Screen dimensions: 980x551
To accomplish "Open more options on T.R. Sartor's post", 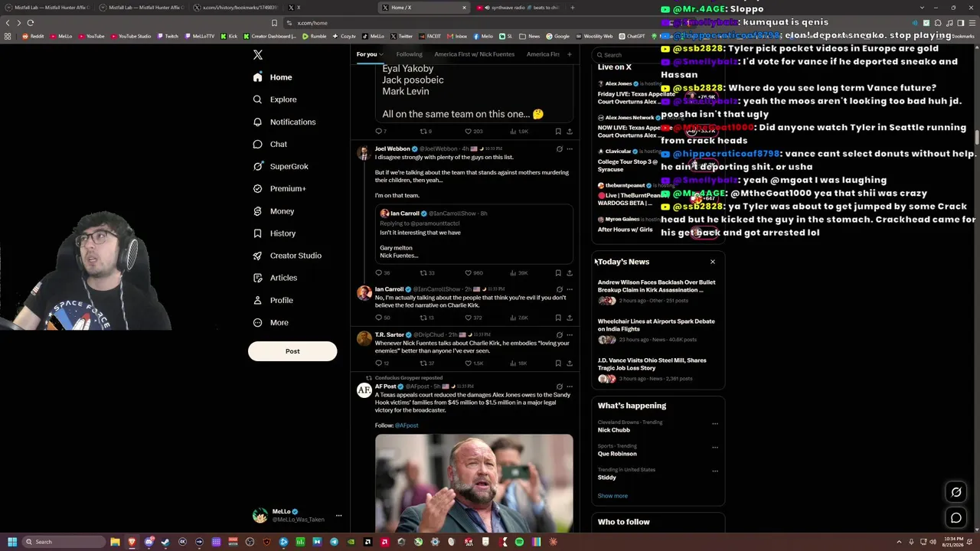I will click(x=570, y=334).
